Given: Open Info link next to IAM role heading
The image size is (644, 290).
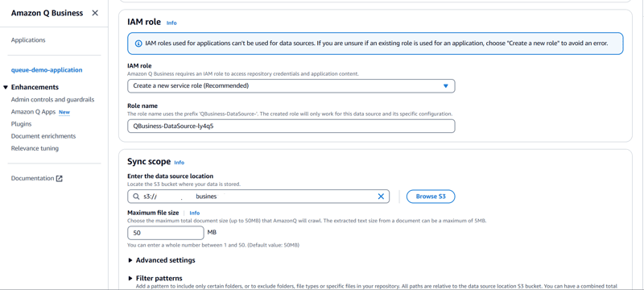Looking at the screenshot, I should coord(171,23).
